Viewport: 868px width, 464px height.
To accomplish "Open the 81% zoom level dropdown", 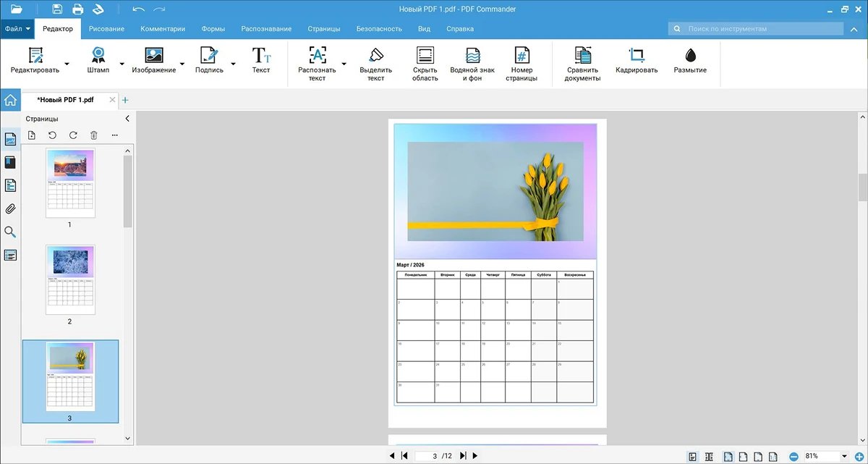I will 844,457.
